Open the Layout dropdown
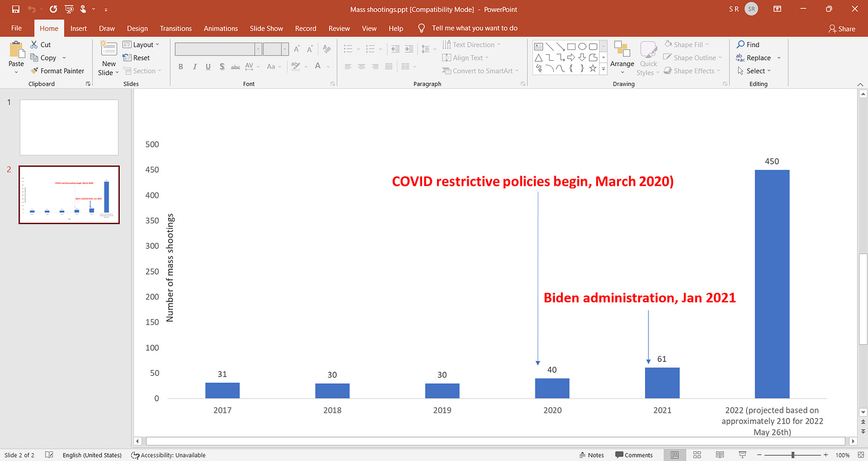868x461 pixels. [x=141, y=45]
